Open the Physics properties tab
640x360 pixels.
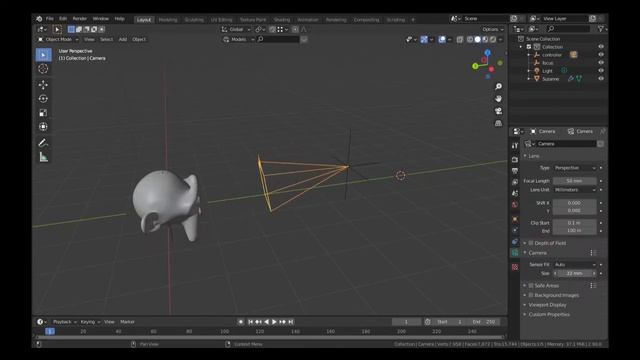point(515,231)
